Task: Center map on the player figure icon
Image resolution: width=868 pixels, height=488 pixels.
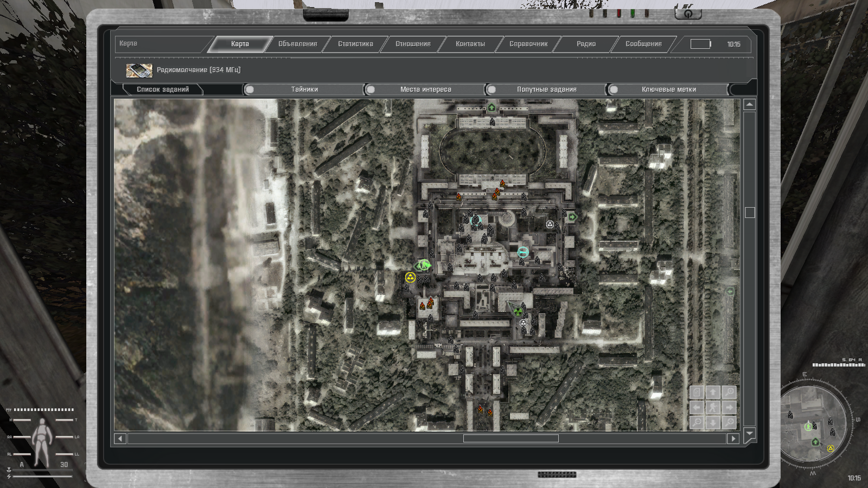Action: point(713,407)
